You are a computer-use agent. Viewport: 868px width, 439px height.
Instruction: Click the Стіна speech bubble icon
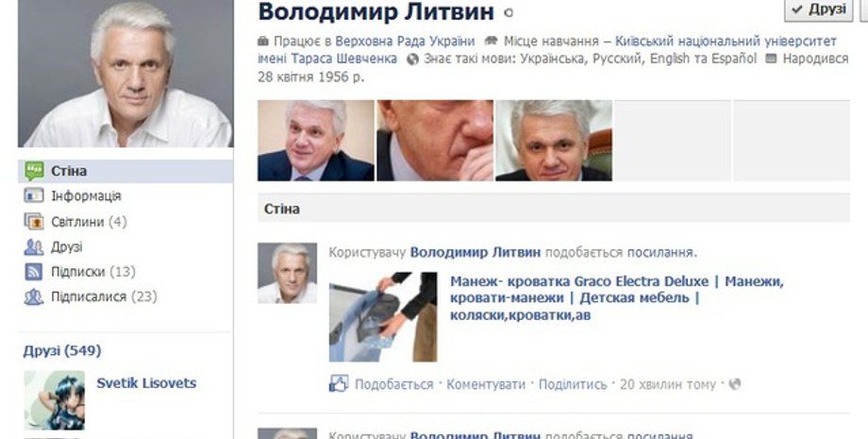34,171
